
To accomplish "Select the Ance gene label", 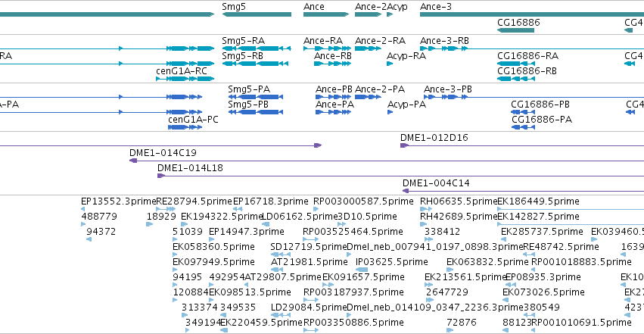I will click(314, 7).
